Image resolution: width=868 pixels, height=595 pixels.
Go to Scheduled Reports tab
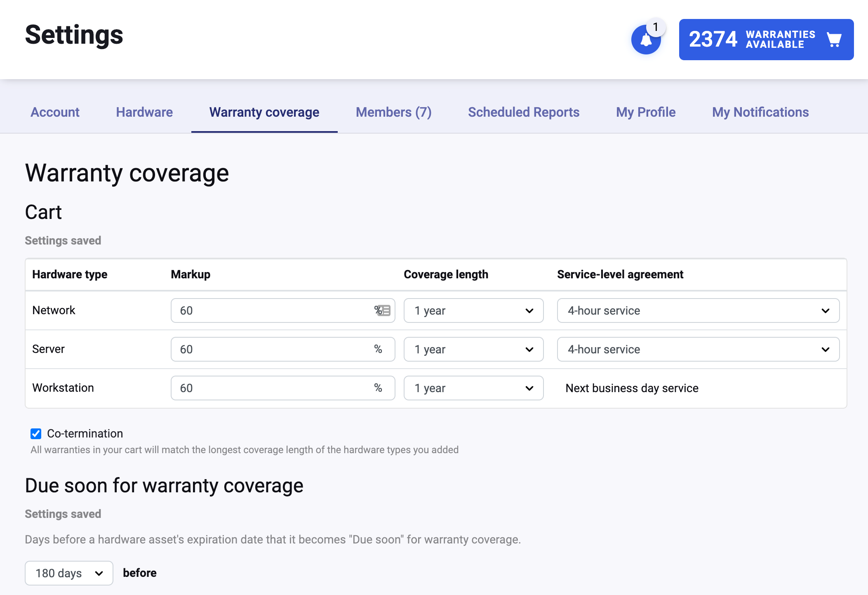(524, 112)
